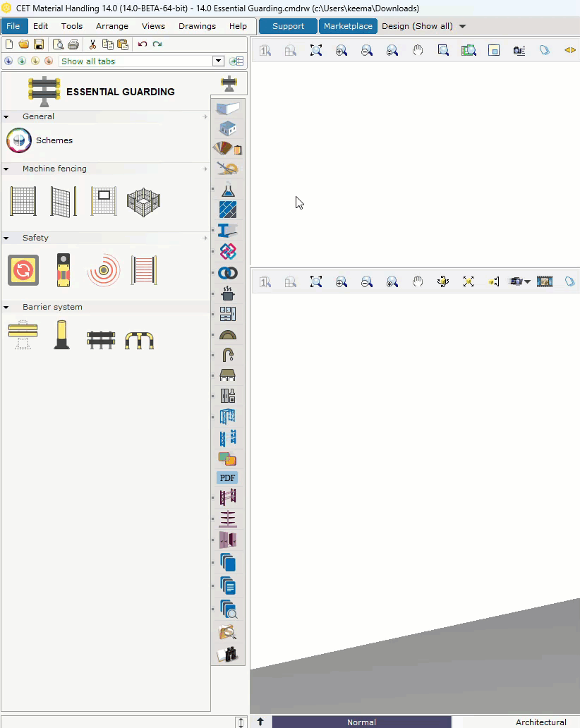Screen dimensions: 580x728
Task: Select the barrier rail component
Action: click(x=23, y=334)
